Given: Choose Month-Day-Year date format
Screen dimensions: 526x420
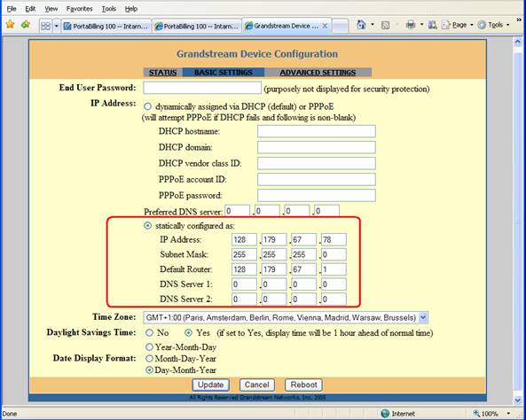Looking at the screenshot, I should pos(149,358).
